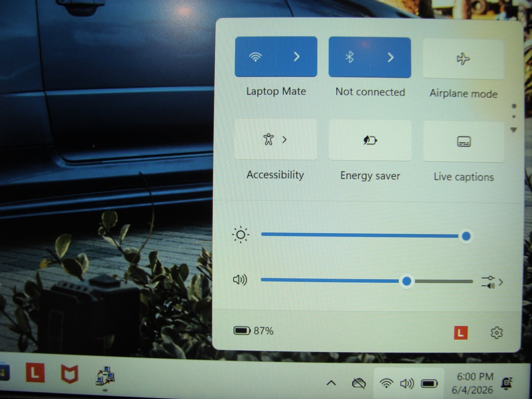Open the sound output selector next to volume
The image size is (532, 399).
(492, 282)
